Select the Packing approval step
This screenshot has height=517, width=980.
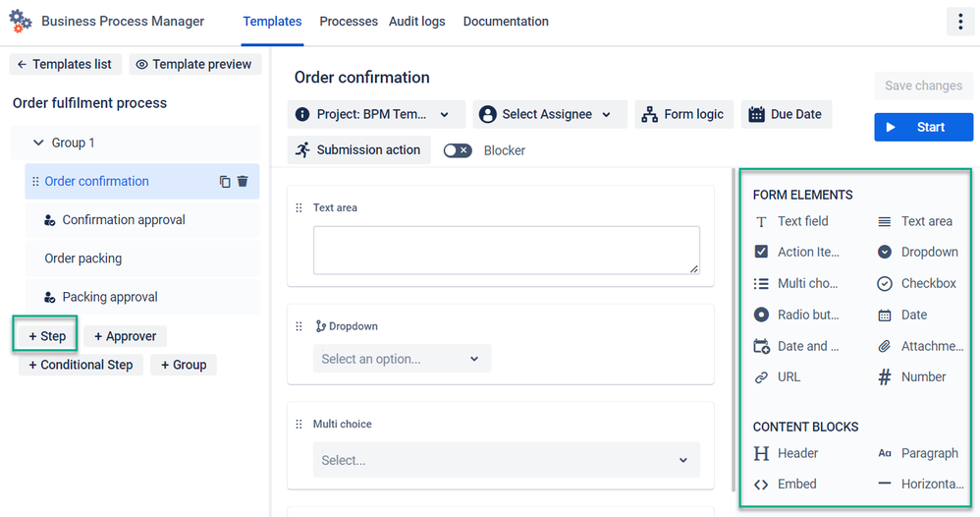(x=141, y=297)
